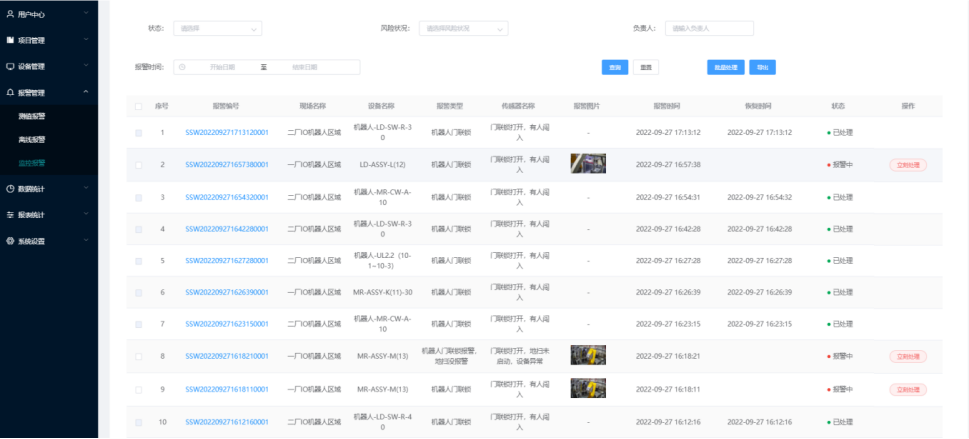Click the 报表统计 sliders icon

pos(10,215)
